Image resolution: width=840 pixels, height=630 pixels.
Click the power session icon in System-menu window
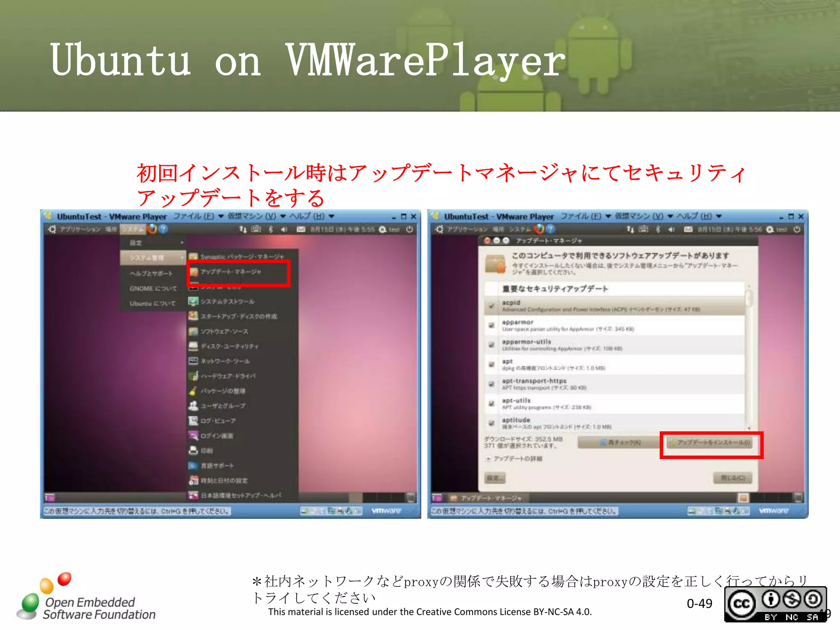[409, 229]
